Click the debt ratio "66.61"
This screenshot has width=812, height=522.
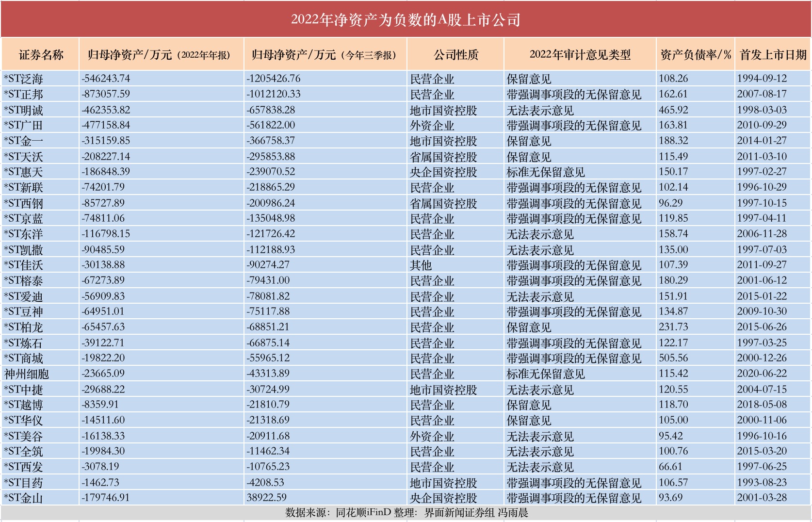pyautogui.click(x=670, y=467)
